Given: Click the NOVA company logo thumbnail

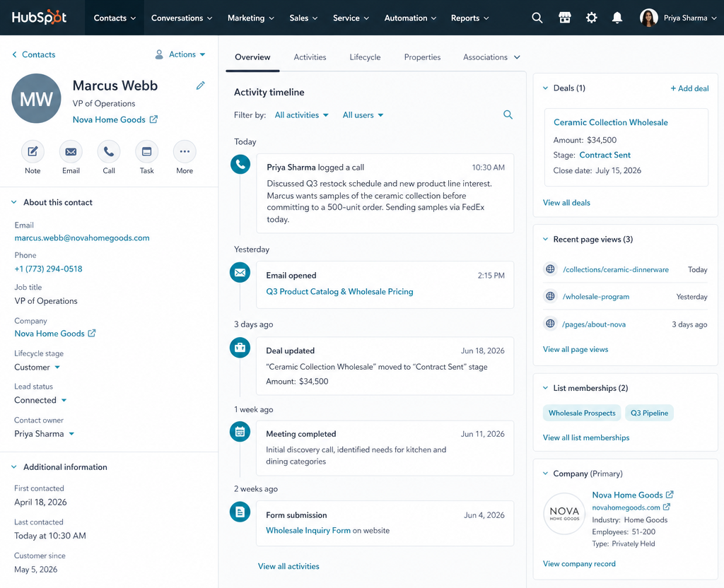Looking at the screenshot, I should pyautogui.click(x=564, y=514).
